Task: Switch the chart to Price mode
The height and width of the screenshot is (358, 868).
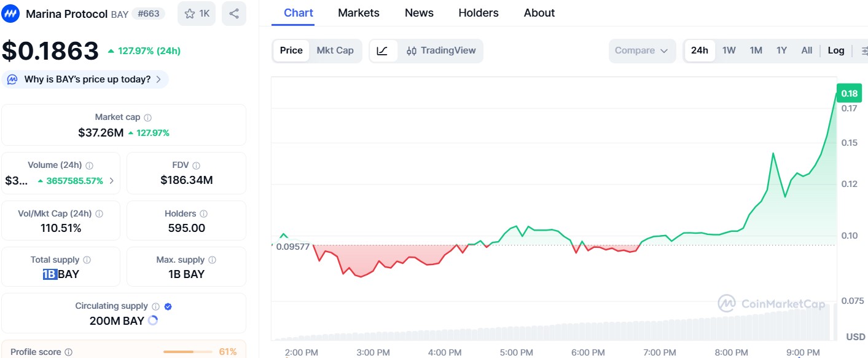Action: coord(291,50)
